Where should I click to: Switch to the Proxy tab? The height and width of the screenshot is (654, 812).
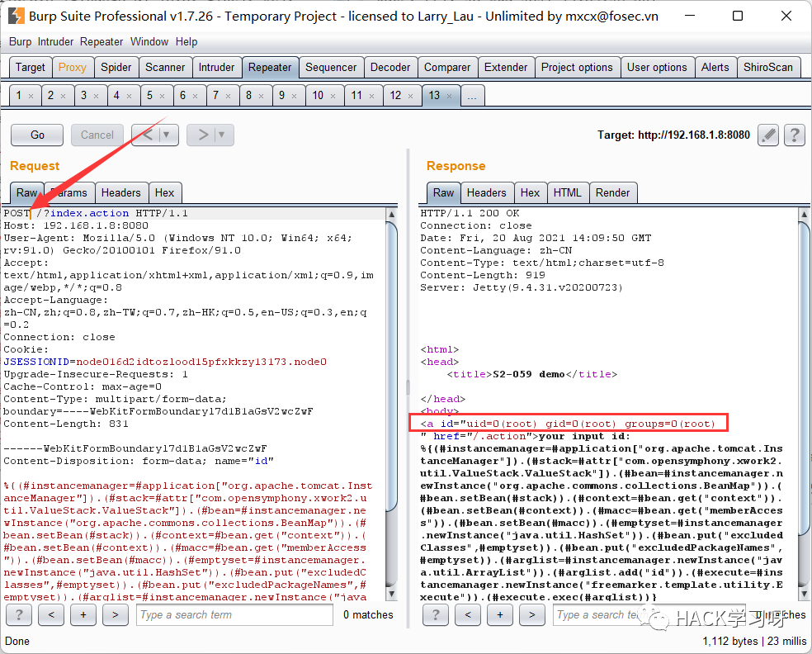coord(73,68)
